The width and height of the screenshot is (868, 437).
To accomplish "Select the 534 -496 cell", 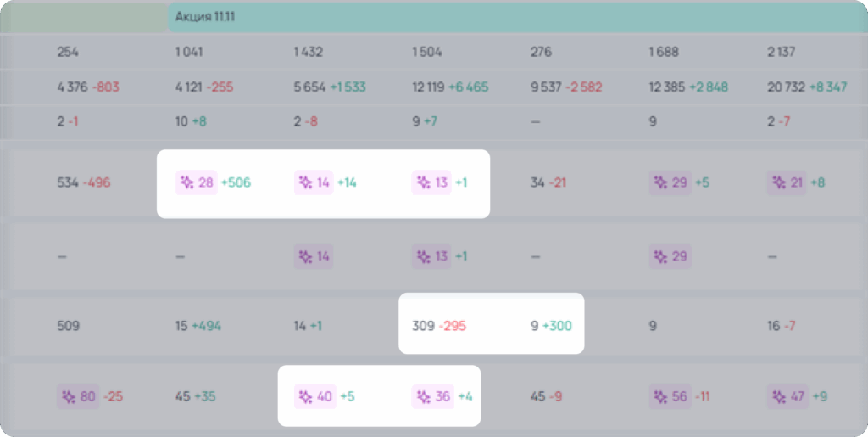I will pos(84,182).
